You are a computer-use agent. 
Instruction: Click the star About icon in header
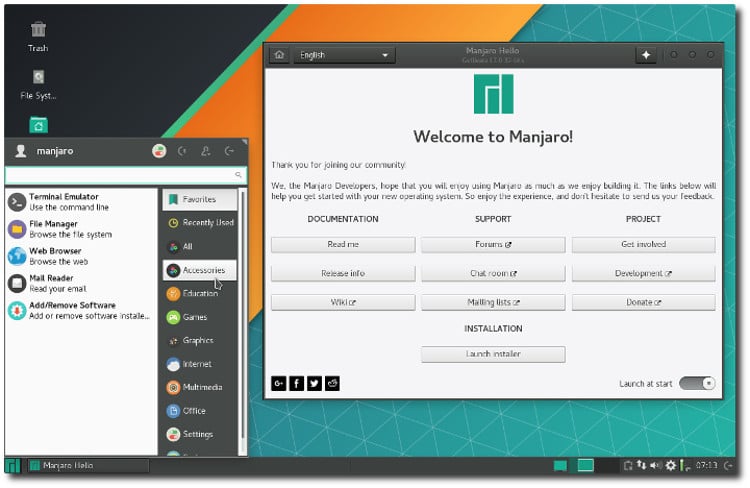coord(646,55)
